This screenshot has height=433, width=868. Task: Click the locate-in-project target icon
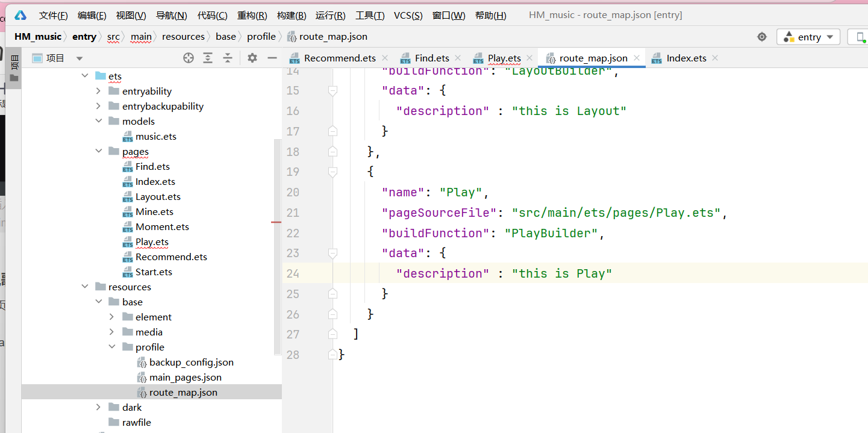pyautogui.click(x=189, y=58)
